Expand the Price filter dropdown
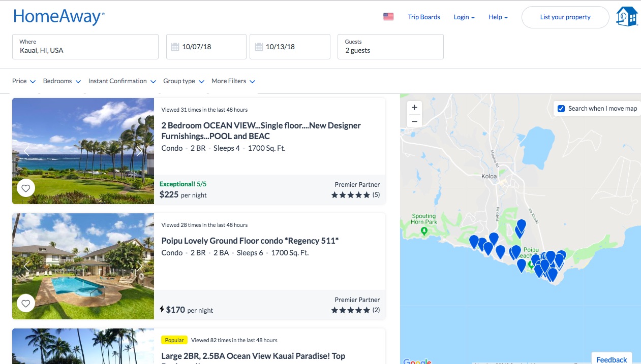This screenshot has height=364, width=641. click(x=24, y=81)
